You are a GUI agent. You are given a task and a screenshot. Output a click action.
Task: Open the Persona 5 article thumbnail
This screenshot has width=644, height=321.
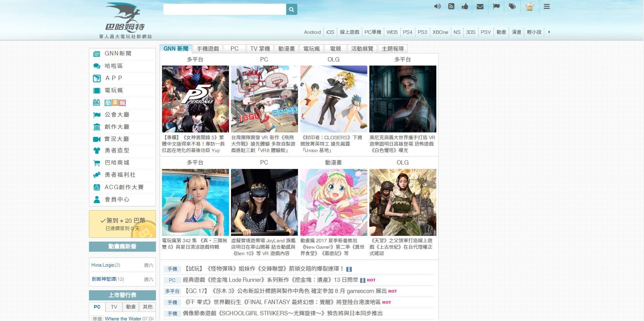click(x=195, y=99)
